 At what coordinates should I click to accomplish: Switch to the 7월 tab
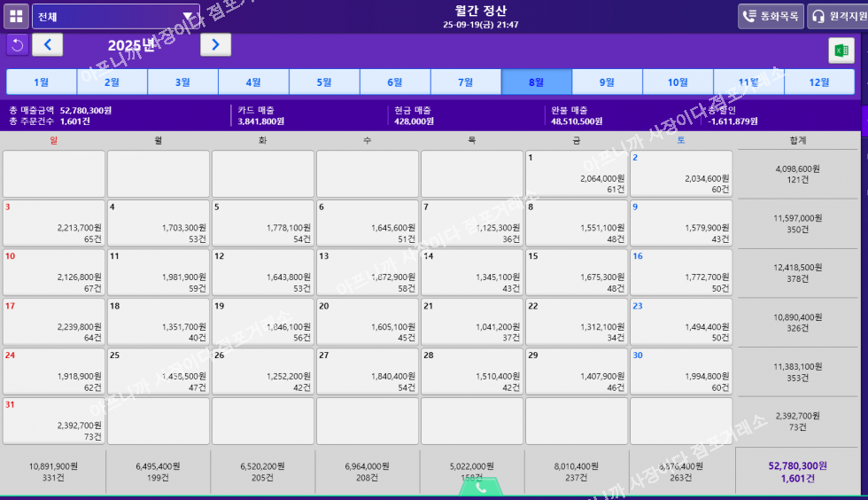click(465, 82)
